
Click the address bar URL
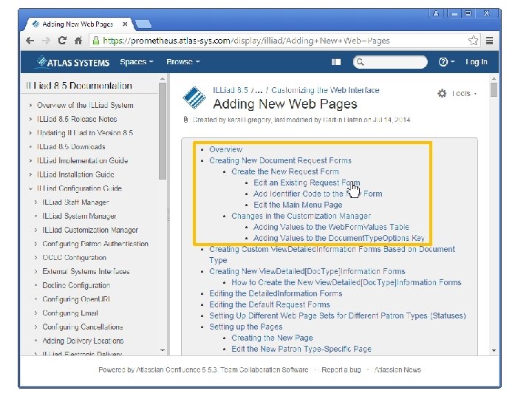point(246,41)
